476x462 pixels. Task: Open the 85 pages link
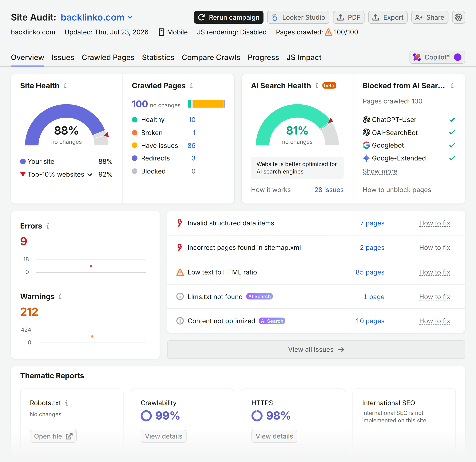(x=370, y=272)
